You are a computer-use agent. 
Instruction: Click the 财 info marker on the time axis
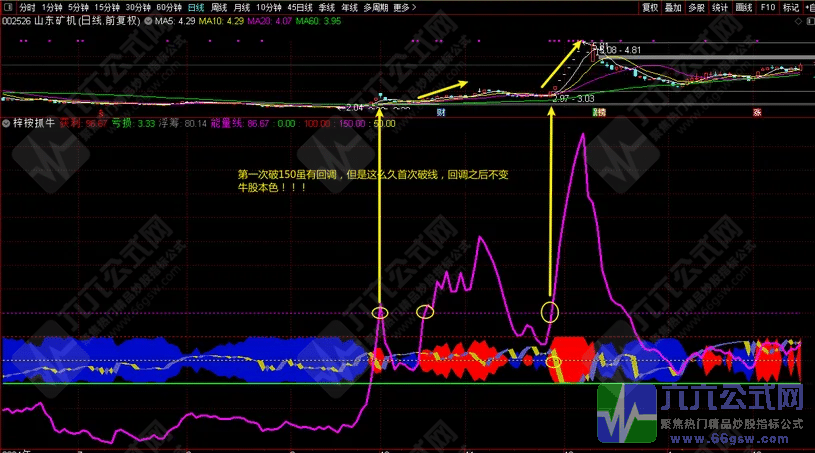click(441, 114)
